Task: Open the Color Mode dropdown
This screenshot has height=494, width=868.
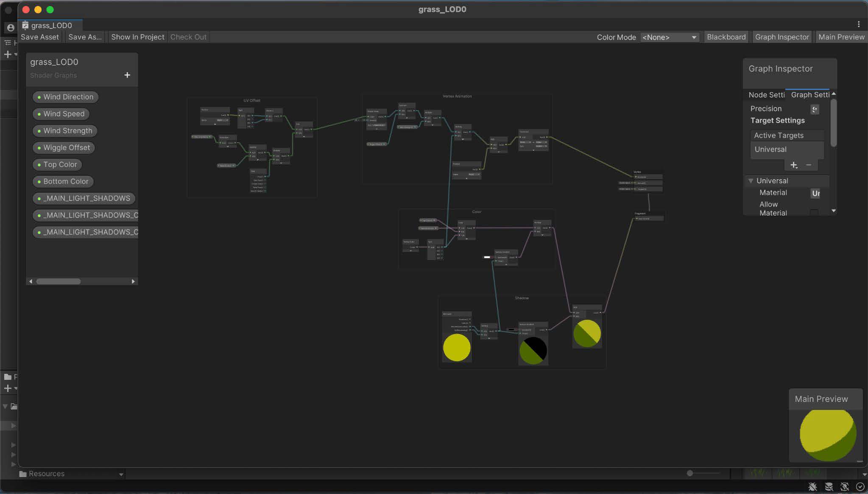Action: (x=669, y=37)
